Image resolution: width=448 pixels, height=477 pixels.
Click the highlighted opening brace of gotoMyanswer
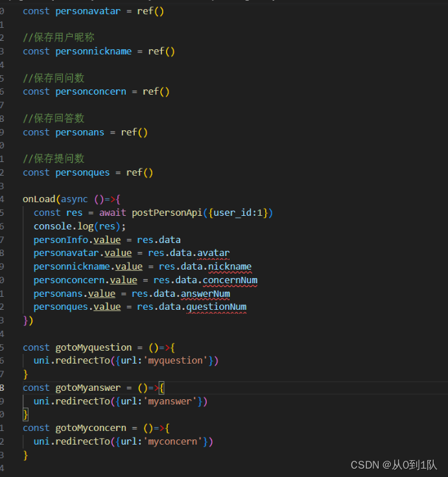161,388
